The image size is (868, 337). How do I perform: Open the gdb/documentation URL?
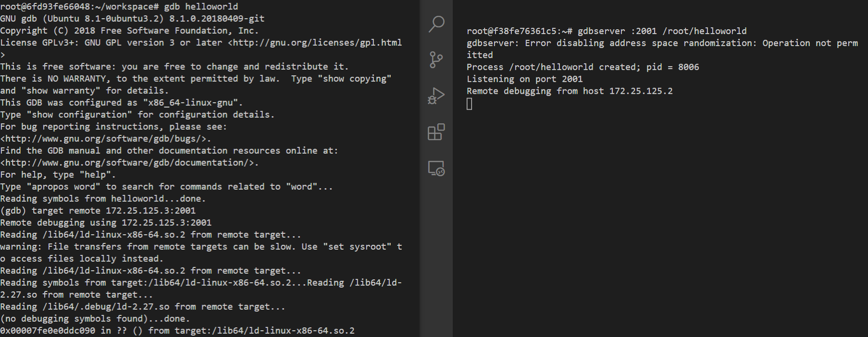pyautogui.click(x=130, y=163)
